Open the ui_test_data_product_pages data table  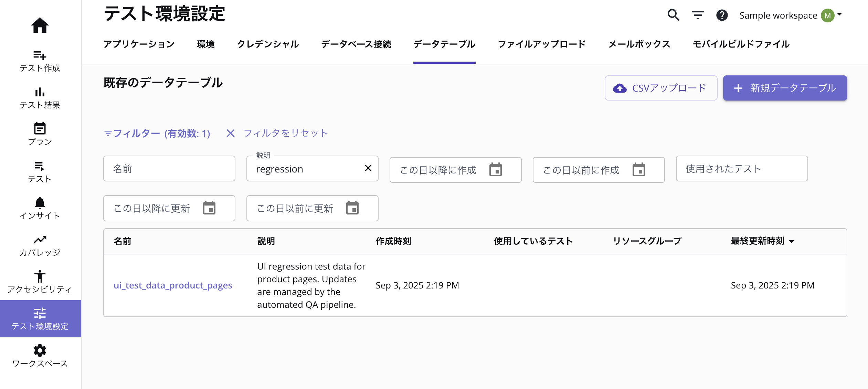pyautogui.click(x=173, y=285)
